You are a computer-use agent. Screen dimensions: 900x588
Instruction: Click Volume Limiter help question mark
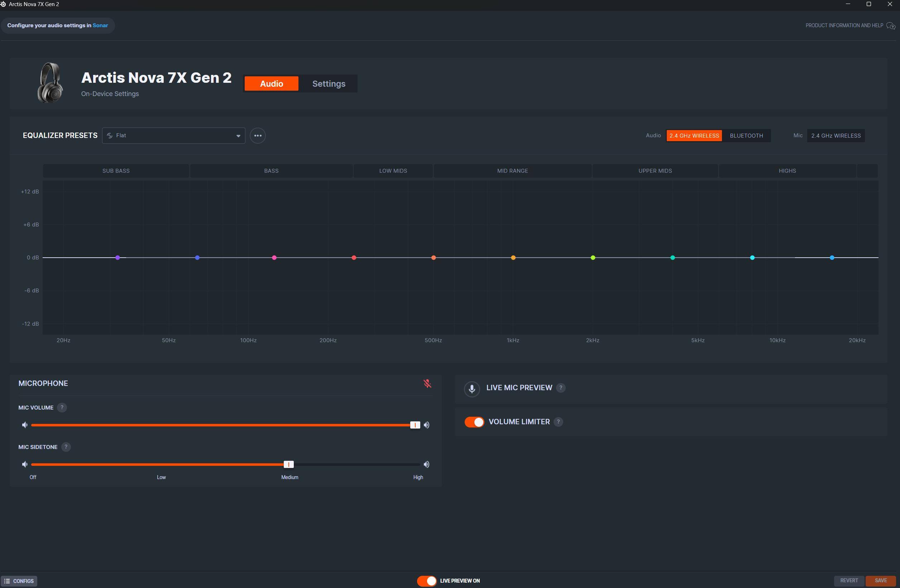coord(558,422)
